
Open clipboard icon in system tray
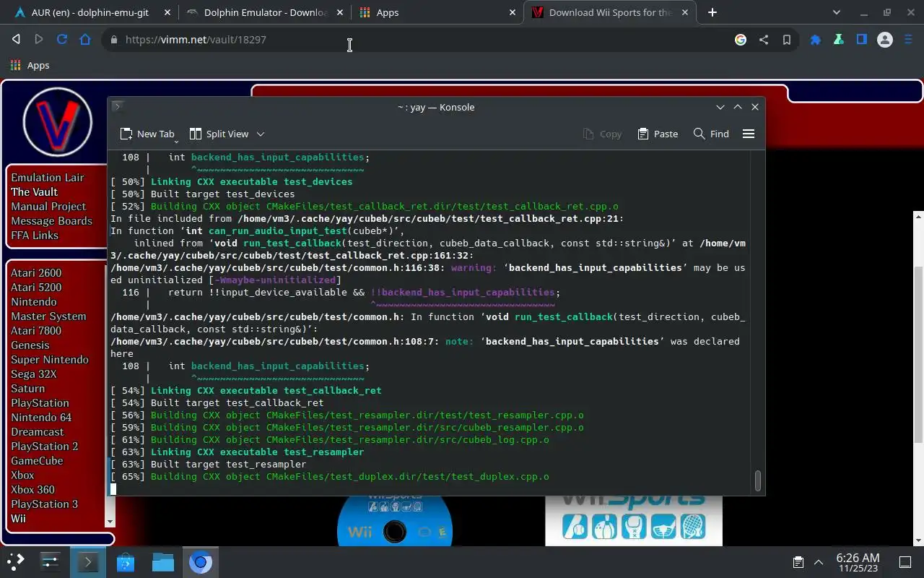(798, 562)
